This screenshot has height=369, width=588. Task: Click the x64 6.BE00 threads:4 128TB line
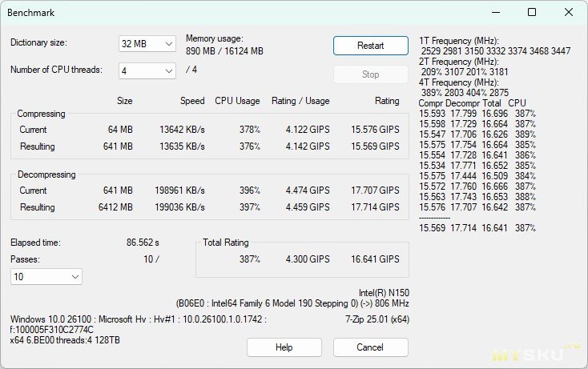coord(65,340)
